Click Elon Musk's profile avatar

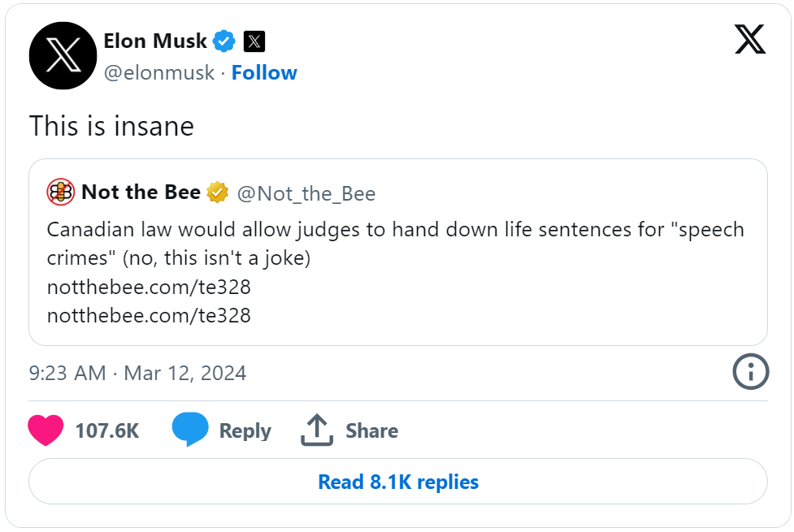(63, 56)
